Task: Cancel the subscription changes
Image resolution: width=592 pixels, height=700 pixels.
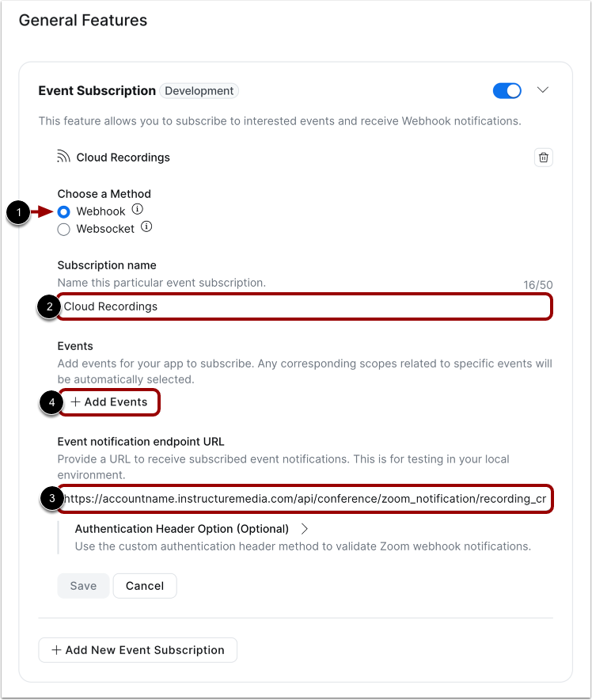Action: pyautogui.click(x=144, y=586)
